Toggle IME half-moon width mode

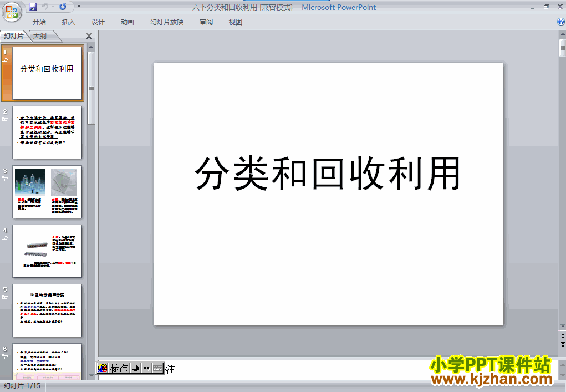[135, 368]
